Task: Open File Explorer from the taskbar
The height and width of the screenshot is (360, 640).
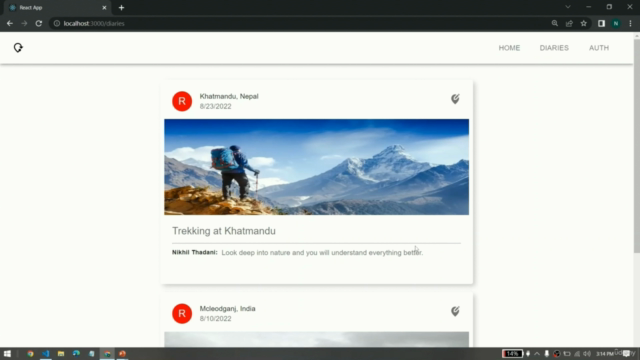Action: click(x=61, y=354)
